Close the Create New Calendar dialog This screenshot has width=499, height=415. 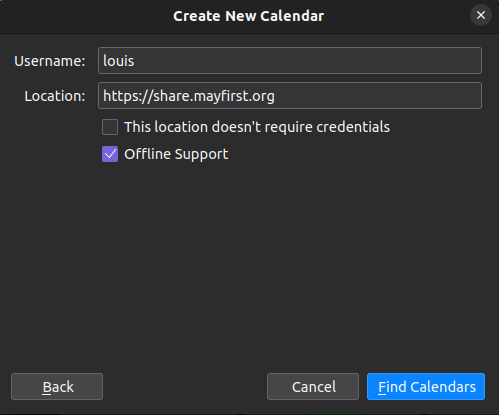(481, 15)
